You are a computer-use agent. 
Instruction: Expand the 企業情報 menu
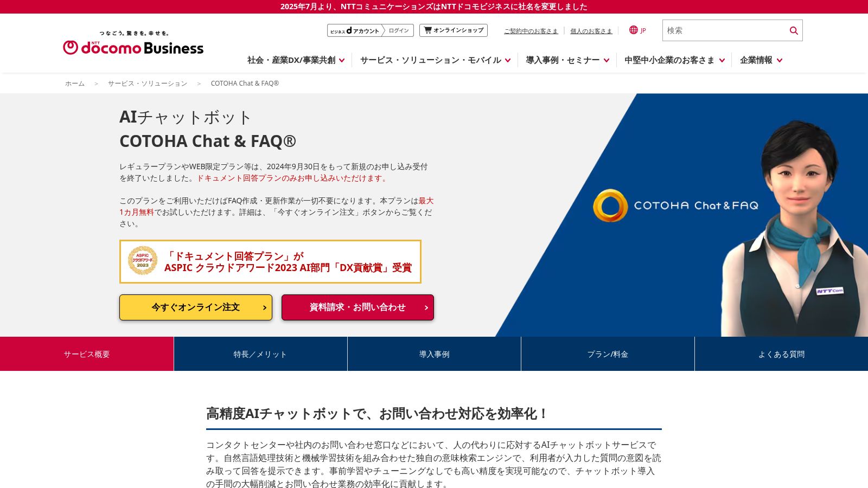coord(761,60)
